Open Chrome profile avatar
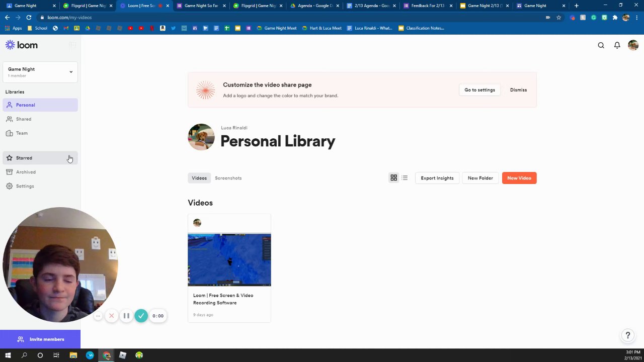644x362 pixels. pyautogui.click(x=626, y=18)
